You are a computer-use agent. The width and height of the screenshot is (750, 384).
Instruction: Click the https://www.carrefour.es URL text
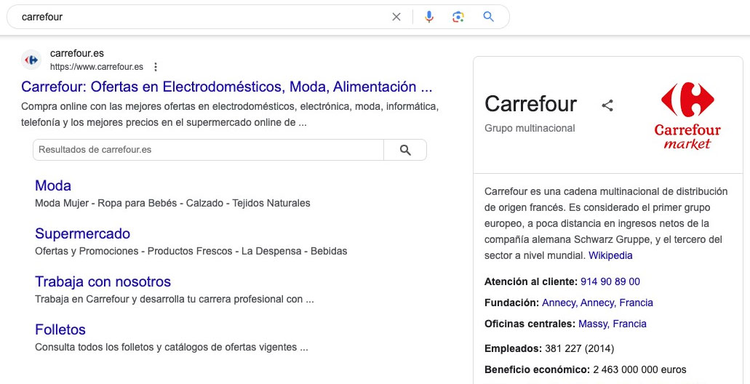pos(97,67)
